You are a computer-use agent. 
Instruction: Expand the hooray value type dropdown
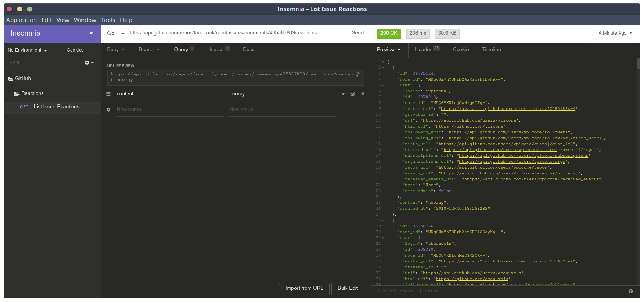point(343,94)
